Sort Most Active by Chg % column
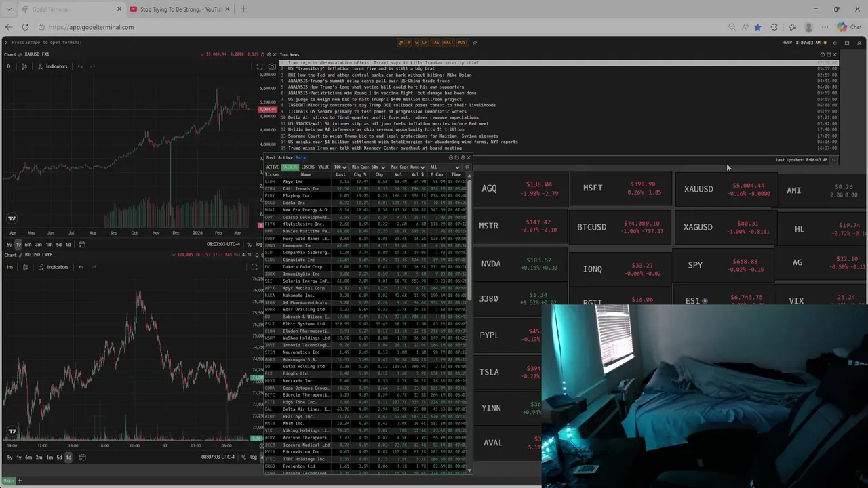This screenshot has width=868, height=488. pos(360,174)
